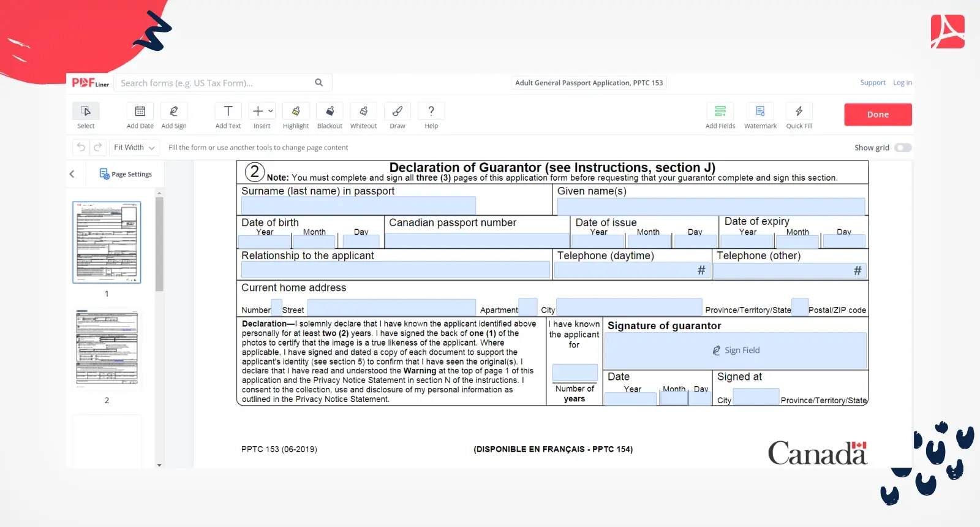This screenshot has width=980, height=527.
Task: Click the Surname in passport field
Action: [358, 205]
